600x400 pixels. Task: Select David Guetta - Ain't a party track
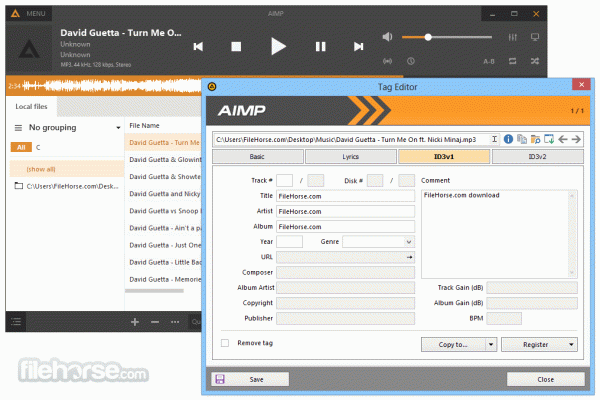pyautogui.click(x=163, y=228)
